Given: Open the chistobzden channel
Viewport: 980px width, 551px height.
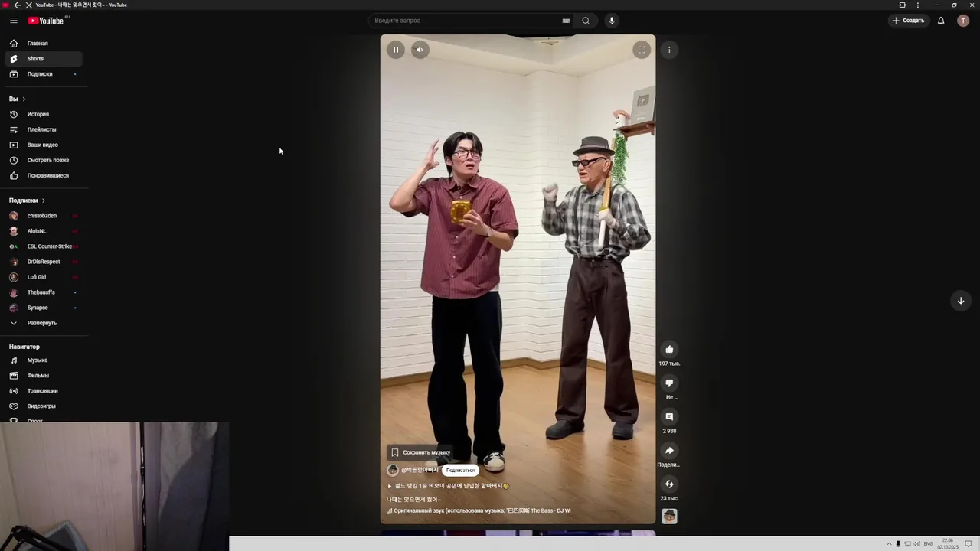Looking at the screenshot, I should pyautogui.click(x=44, y=216).
